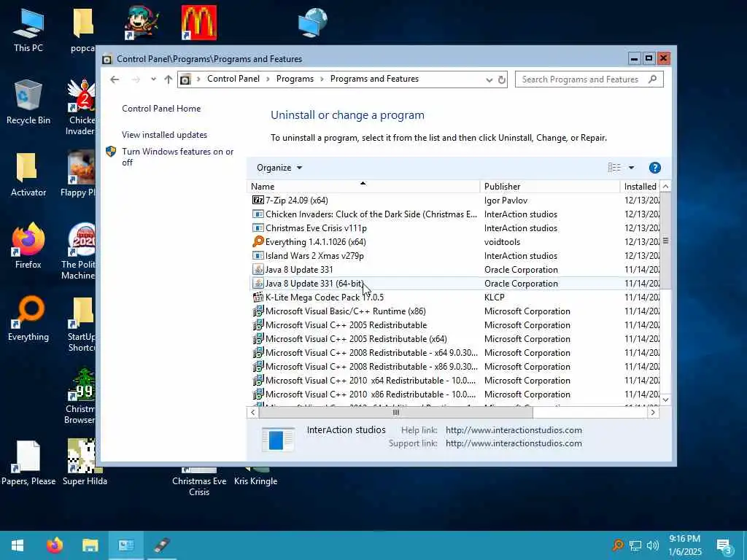Viewport: 747px width, 560px height.
Task: Select Chicken Invaders: Cluck of the Dark Side
Action: [x=455, y=214]
